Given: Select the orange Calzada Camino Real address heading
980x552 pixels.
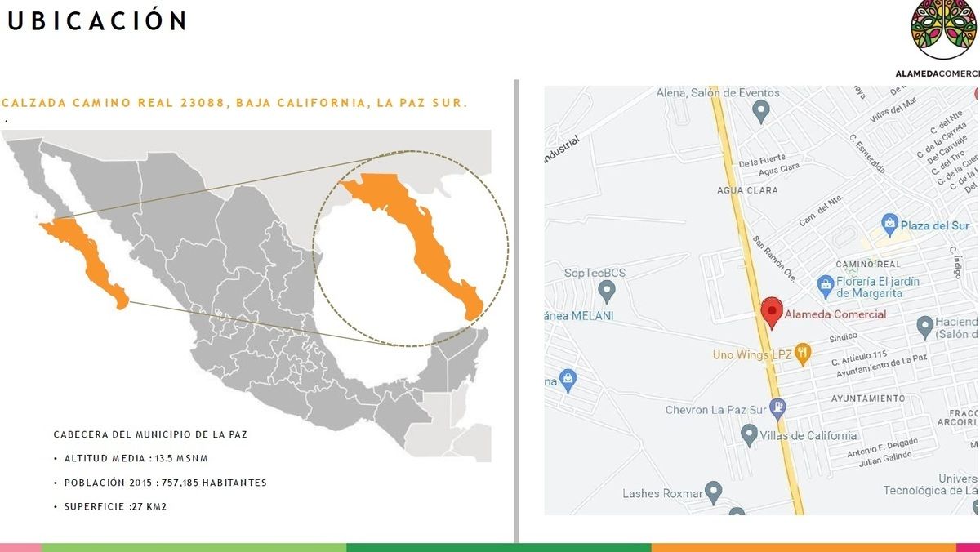Looking at the screenshot, I should click(234, 103).
